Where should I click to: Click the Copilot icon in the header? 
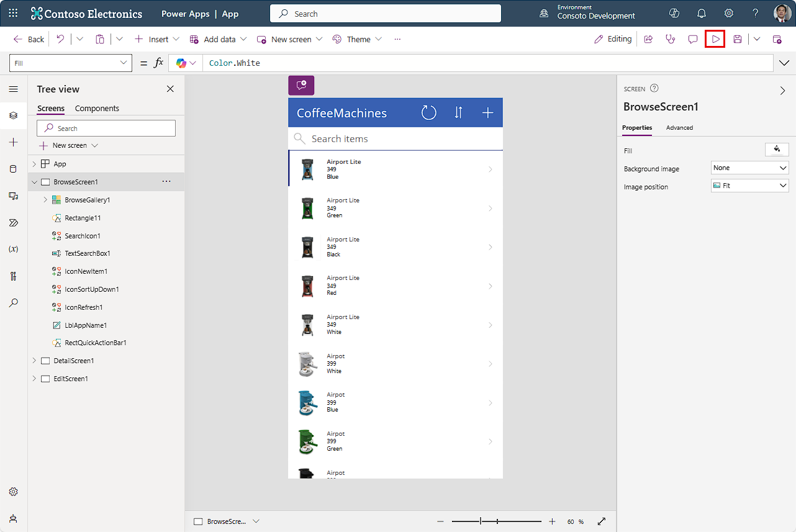click(674, 13)
